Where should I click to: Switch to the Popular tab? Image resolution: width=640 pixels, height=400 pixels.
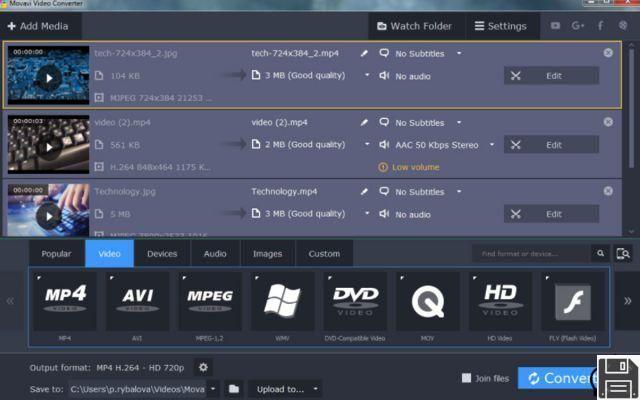[56, 253]
